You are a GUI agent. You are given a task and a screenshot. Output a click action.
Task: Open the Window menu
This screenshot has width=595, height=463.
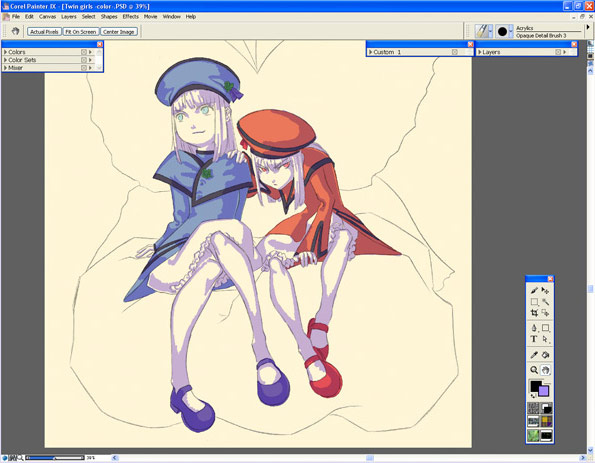[x=172, y=17]
